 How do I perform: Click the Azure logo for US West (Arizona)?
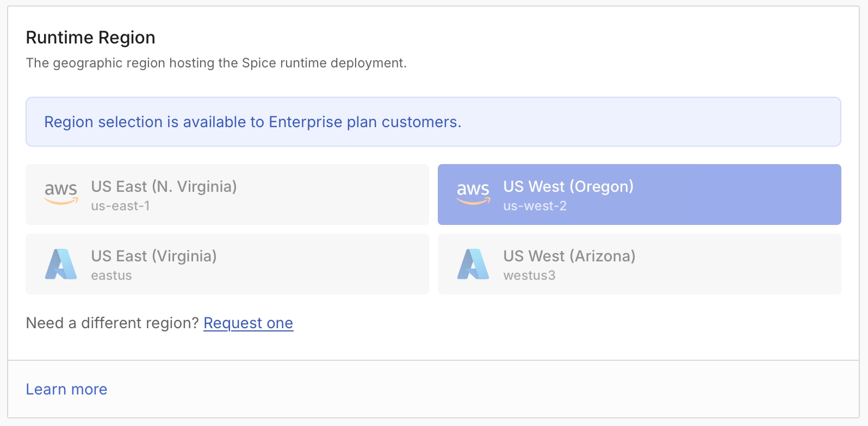[x=473, y=264]
